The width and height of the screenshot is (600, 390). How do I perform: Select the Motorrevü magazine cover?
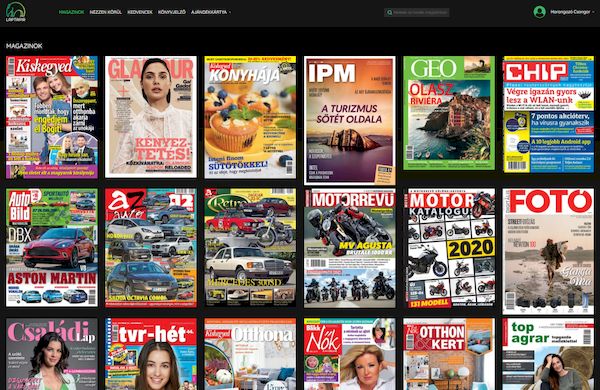tap(350, 248)
